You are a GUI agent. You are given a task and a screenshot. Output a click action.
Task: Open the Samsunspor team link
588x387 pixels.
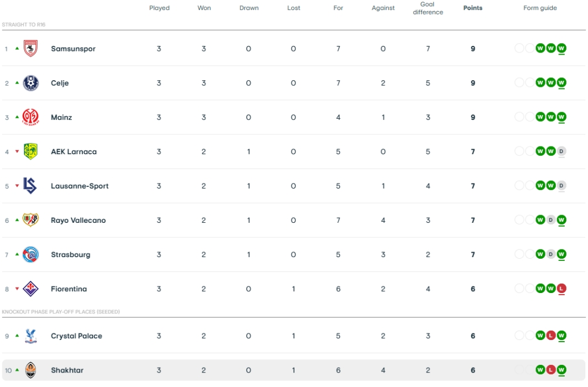[x=73, y=49]
